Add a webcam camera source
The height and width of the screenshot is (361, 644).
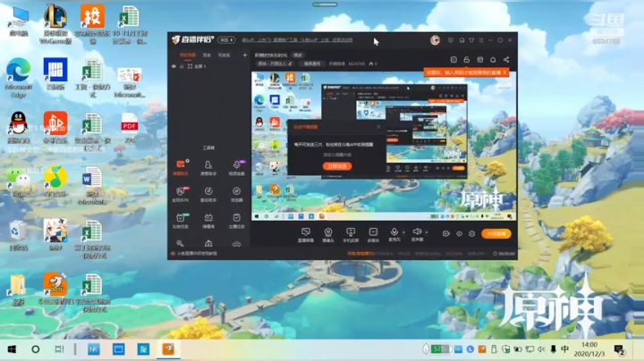pos(327,235)
